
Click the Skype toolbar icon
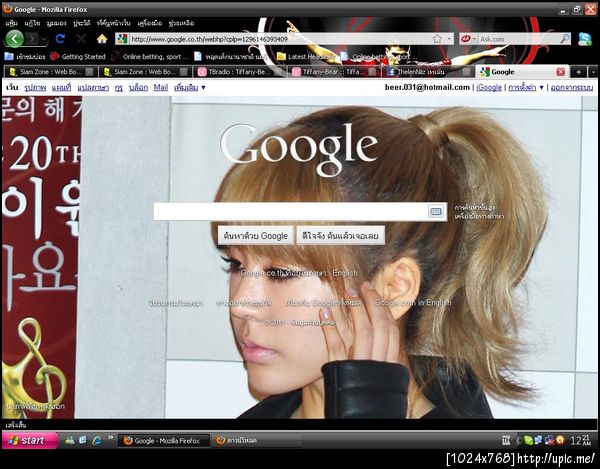(x=585, y=39)
